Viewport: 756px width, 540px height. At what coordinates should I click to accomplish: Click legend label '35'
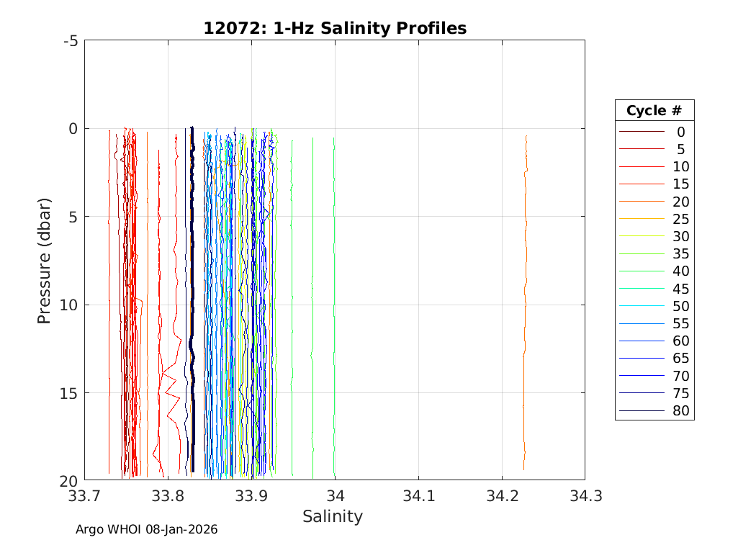point(680,253)
